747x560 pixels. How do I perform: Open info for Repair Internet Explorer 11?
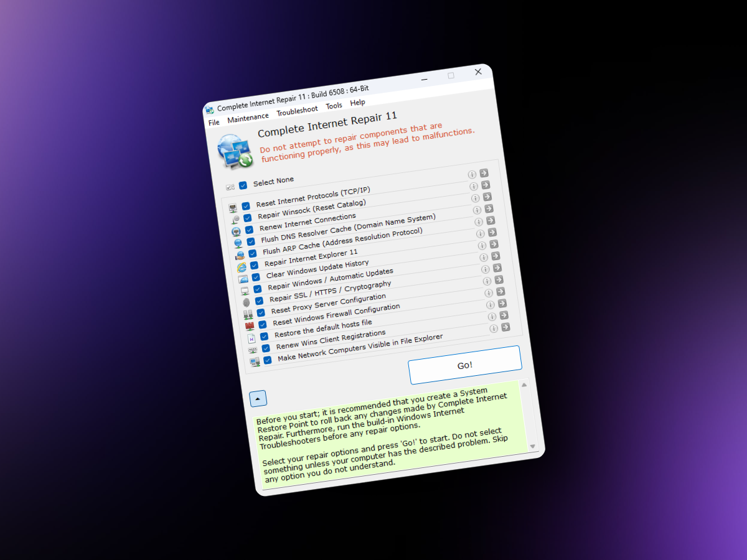[x=481, y=234]
